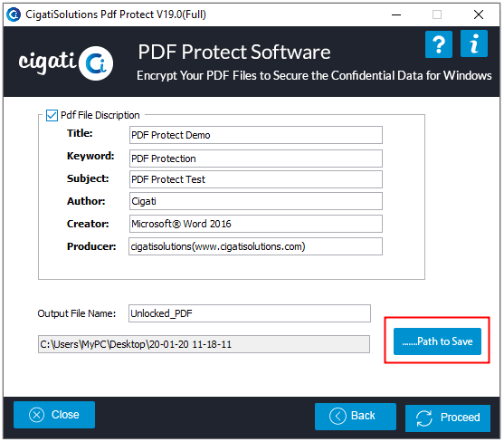
Task: Click the Path to Save button
Action: [x=437, y=341]
